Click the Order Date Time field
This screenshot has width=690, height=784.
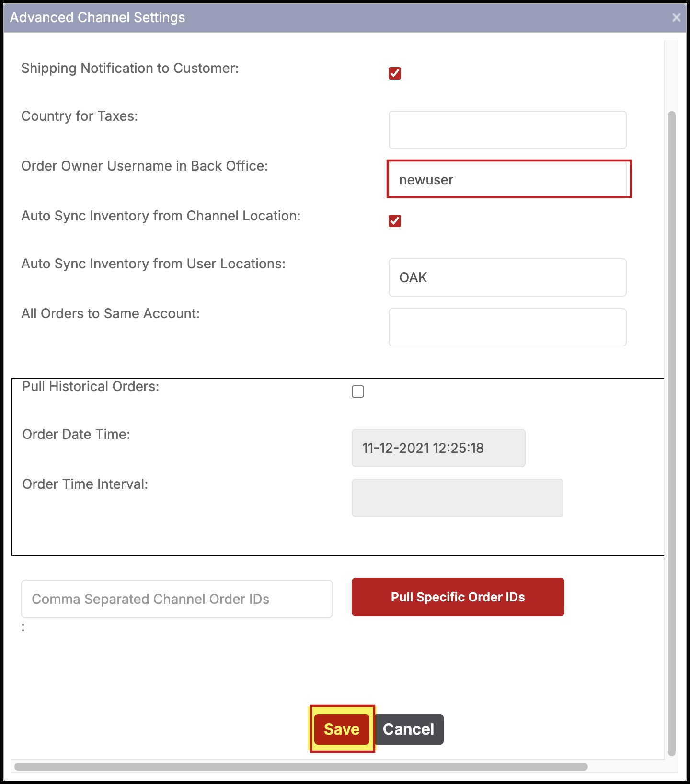click(x=438, y=448)
